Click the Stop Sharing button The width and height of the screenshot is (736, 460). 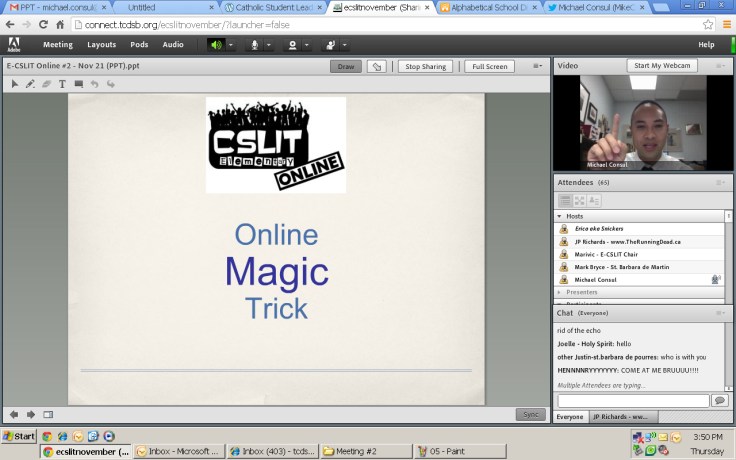[x=424, y=67]
